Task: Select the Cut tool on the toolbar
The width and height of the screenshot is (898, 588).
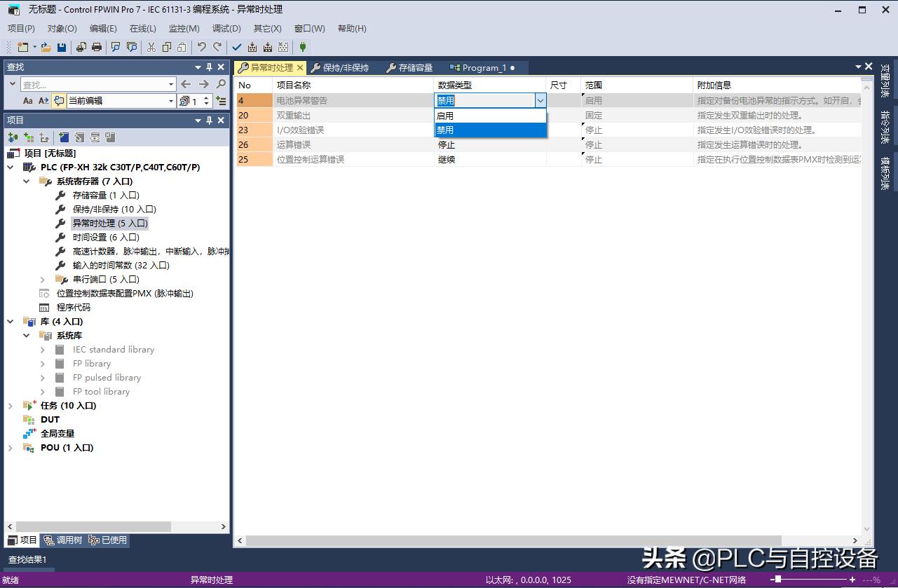Action: [151, 47]
